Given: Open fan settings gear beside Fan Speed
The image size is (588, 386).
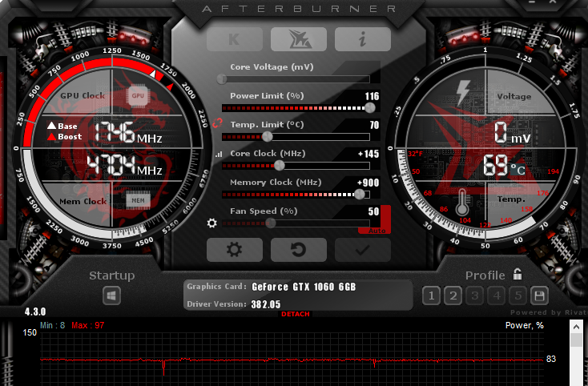Looking at the screenshot, I should [x=211, y=223].
